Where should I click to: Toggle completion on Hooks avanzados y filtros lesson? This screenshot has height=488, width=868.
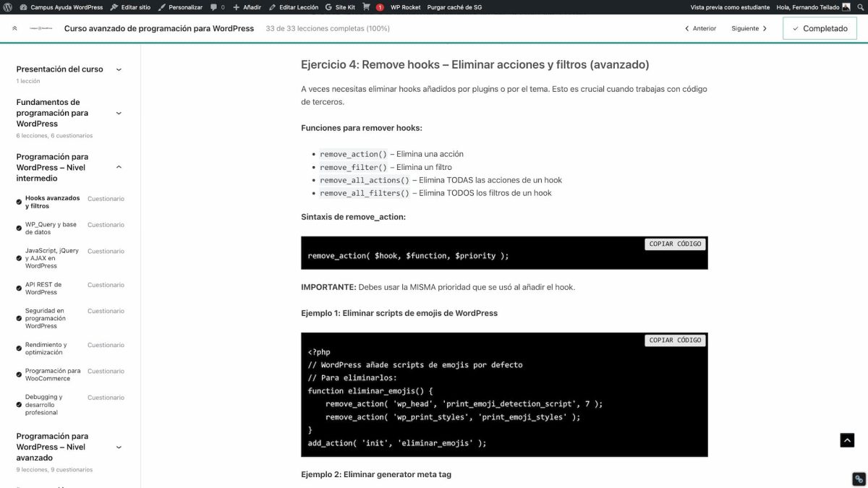click(19, 202)
